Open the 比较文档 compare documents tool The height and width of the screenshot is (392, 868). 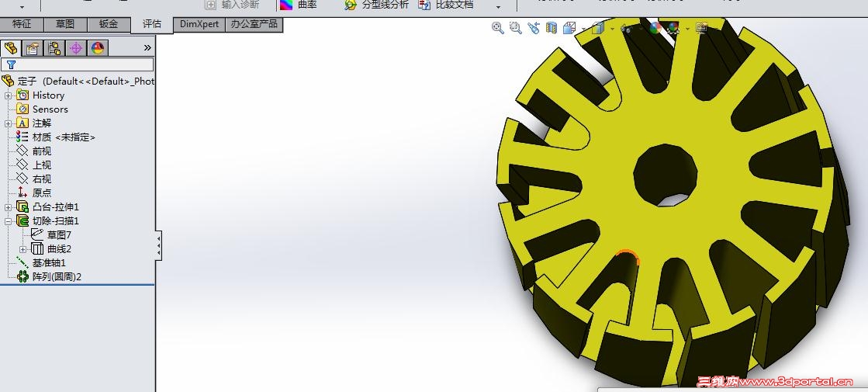(x=445, y=5)
